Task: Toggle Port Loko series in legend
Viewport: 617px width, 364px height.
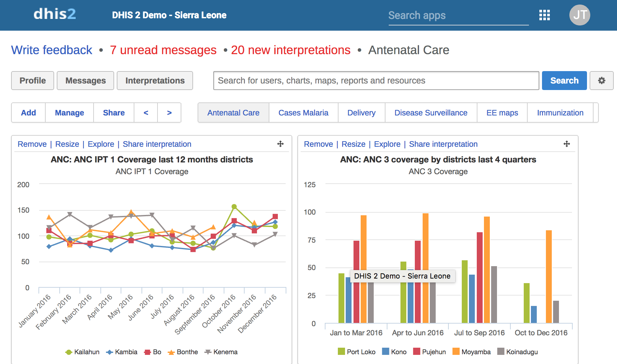Action: [x=357, y=352]
